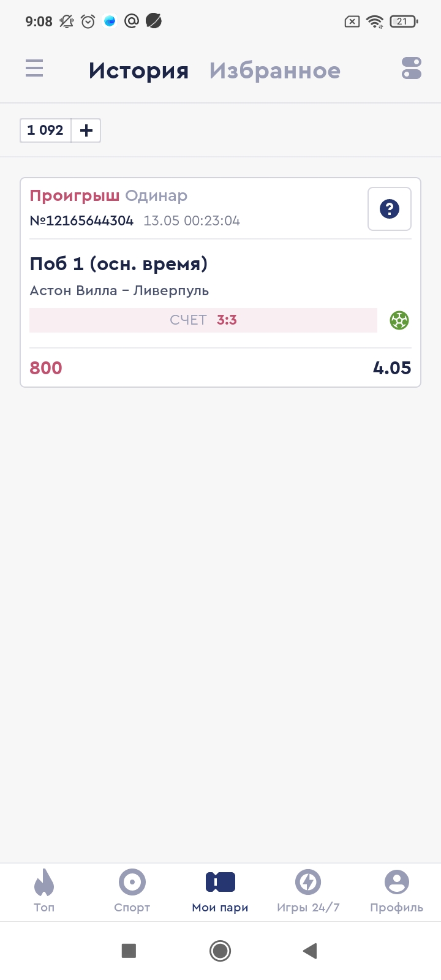This screenshot has width=441, height=980.
Task: Open the hamburger menu
Action: pos(34,68)
